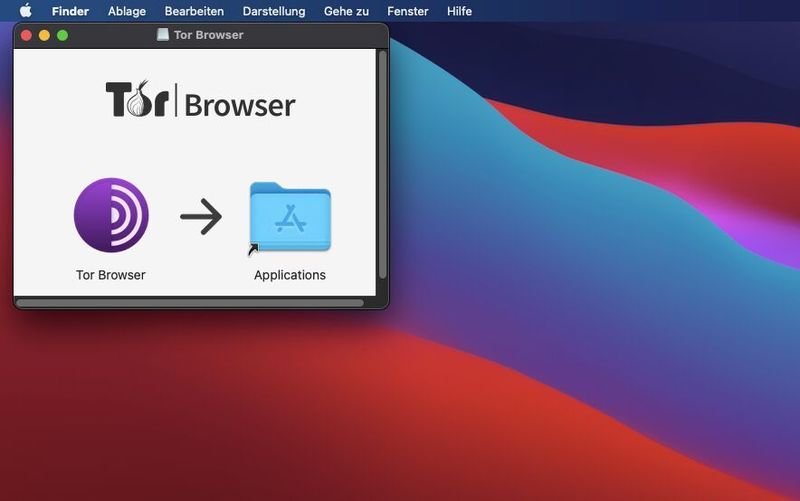Open the Darstellung menu

click(x=274, y=11)
